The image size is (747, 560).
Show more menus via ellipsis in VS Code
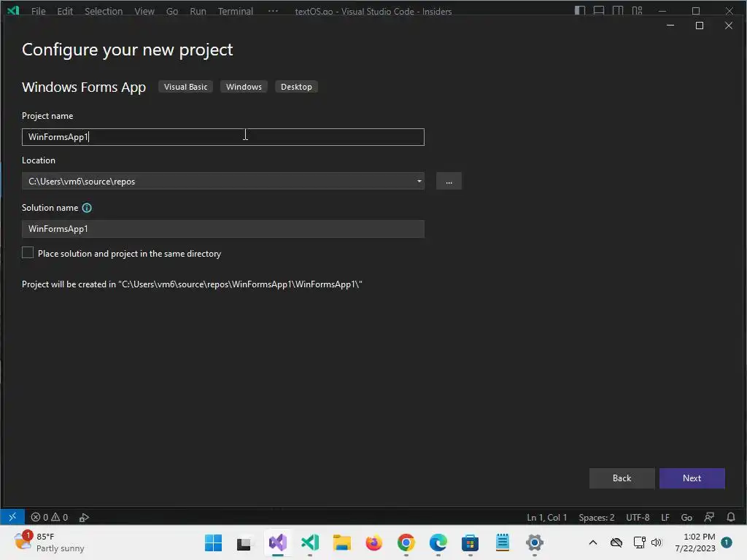coord(273,10)
